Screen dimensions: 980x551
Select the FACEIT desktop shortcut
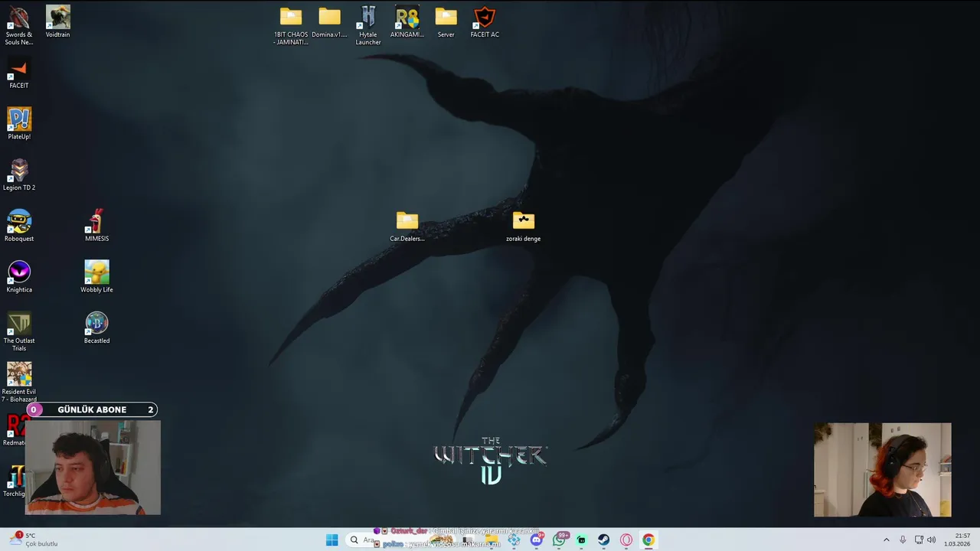[x=19, y=73]
